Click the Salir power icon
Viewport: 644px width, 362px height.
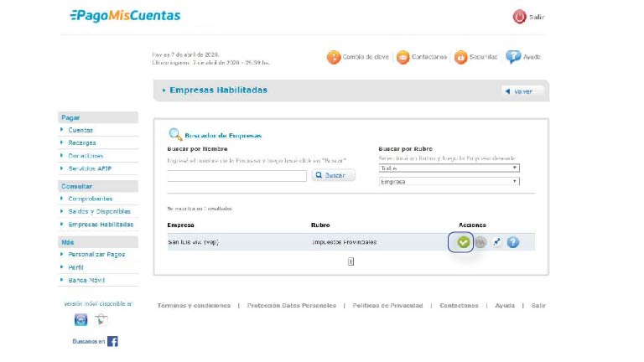click(x=519, y=17)
